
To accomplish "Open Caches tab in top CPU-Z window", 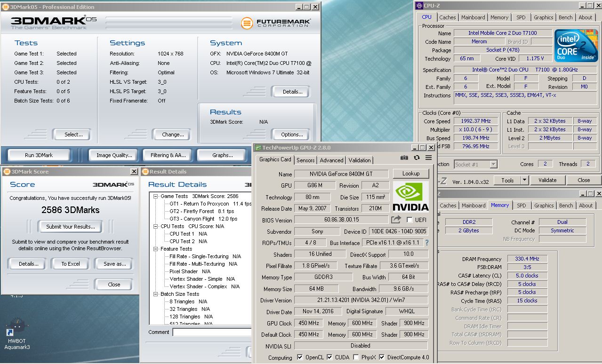I will (x=447, y=17).
